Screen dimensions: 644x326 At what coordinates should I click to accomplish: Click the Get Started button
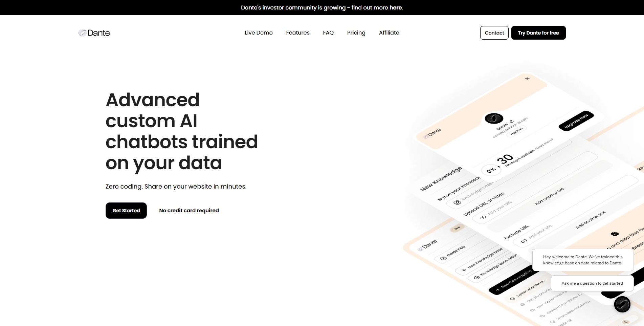126,211
